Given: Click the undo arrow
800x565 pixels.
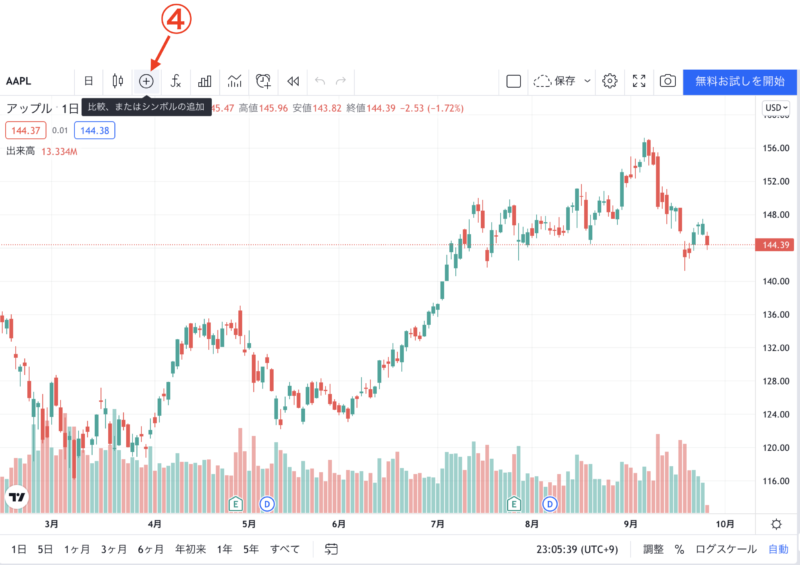Looking at the screenshot, I should 320,81.
